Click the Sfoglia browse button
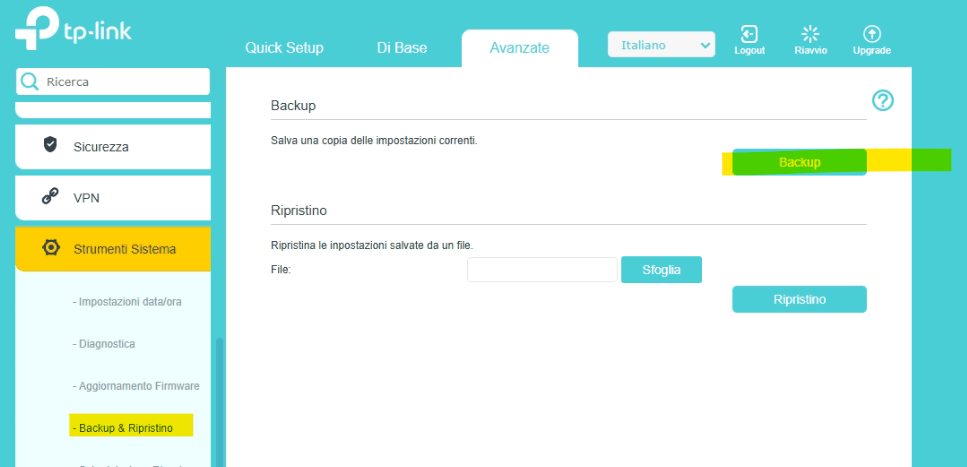Screen dimensions: 967x467 pos(661,270)
